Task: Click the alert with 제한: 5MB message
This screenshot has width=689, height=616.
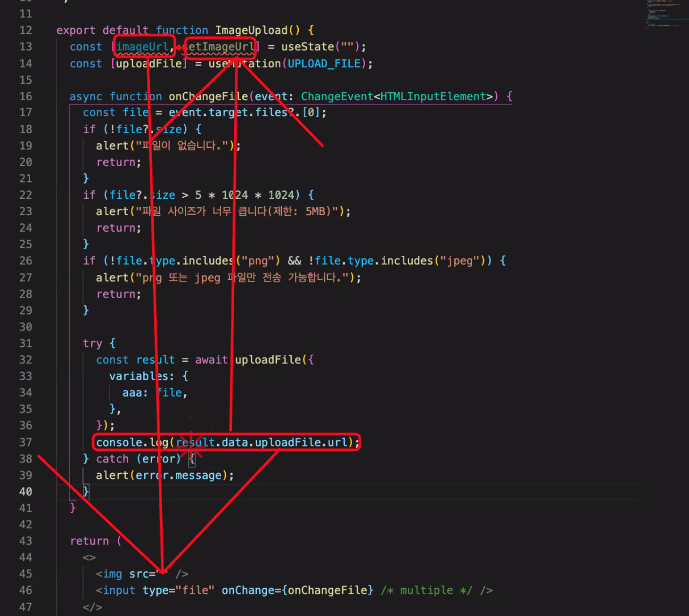Action: 223,211
